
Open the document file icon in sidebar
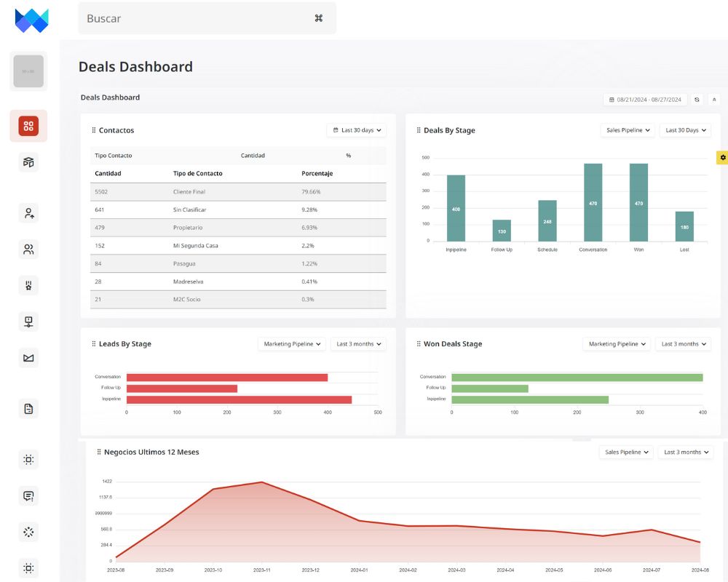click(x=28, y=409)
